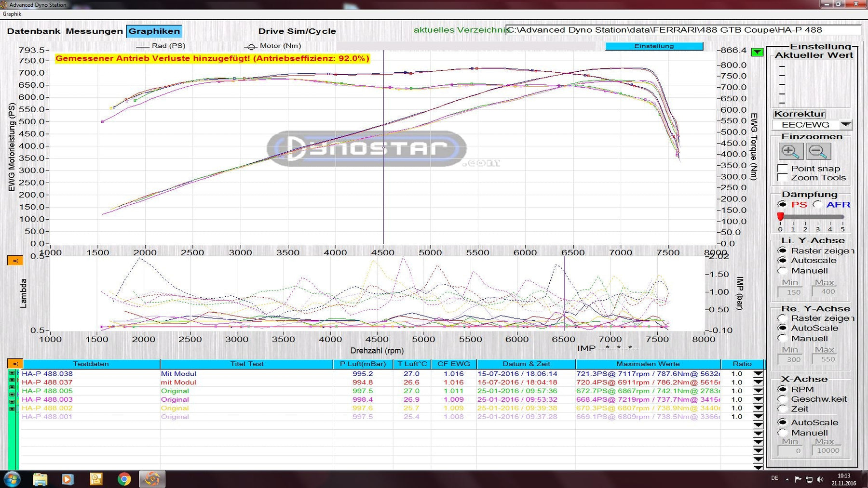Expand Ratio dropdown for HA-P 488.005 row
The image size is (868, 488).
click(758, 391)
